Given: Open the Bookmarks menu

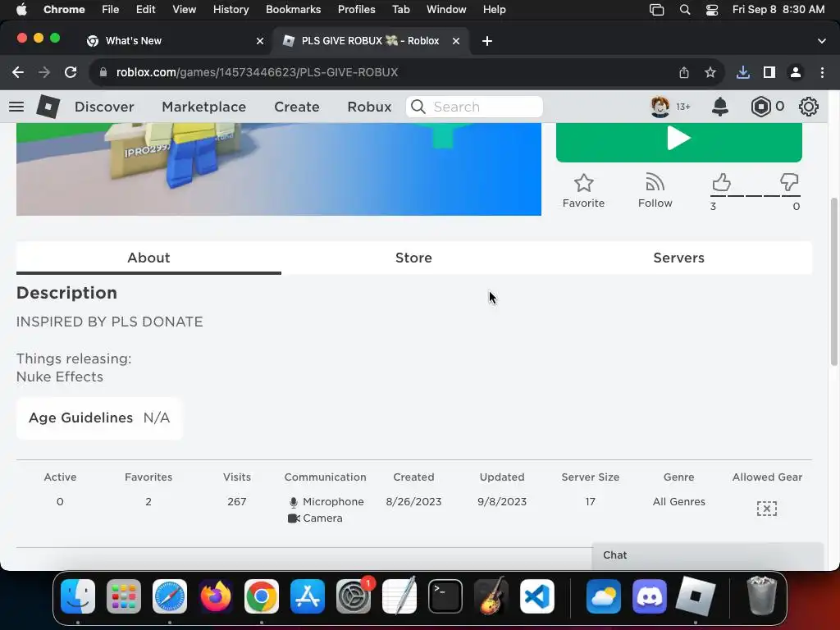Looking at the screenshot, I should 293,9.
